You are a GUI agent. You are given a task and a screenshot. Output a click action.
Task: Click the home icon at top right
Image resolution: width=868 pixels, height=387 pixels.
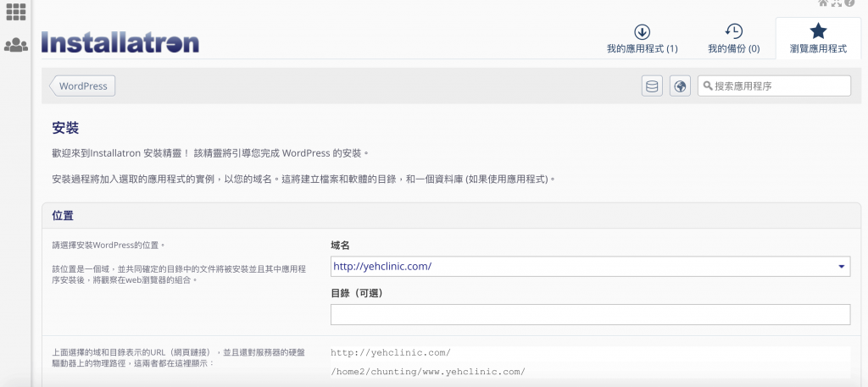[x=823, y=3]
